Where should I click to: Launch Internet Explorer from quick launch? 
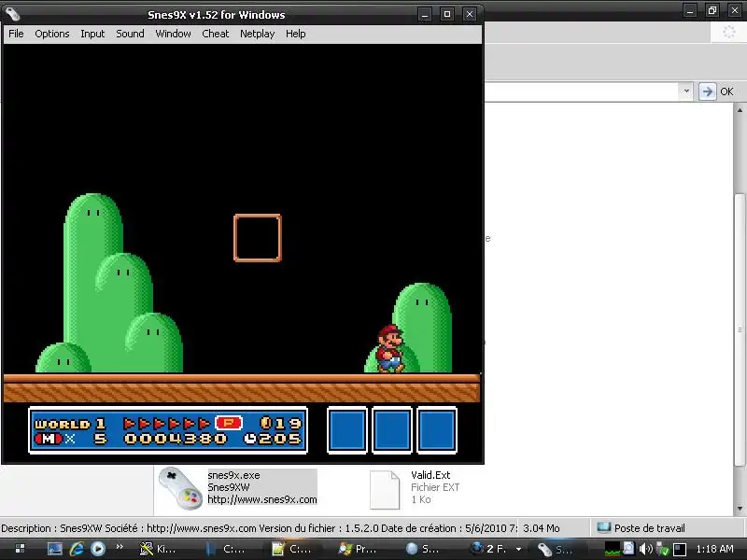pyautogui.click(x=77, y=549)
